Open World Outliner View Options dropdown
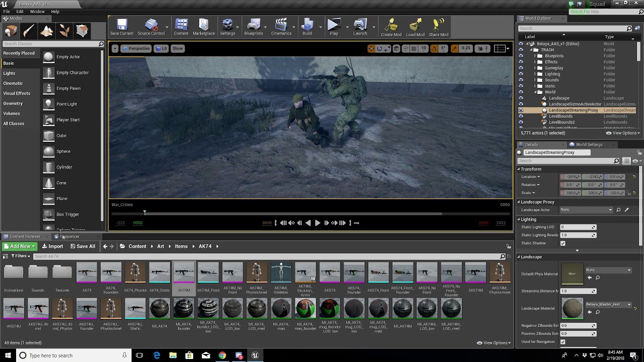The height and width of the screenshot is (362, 644). click(623, 133)
